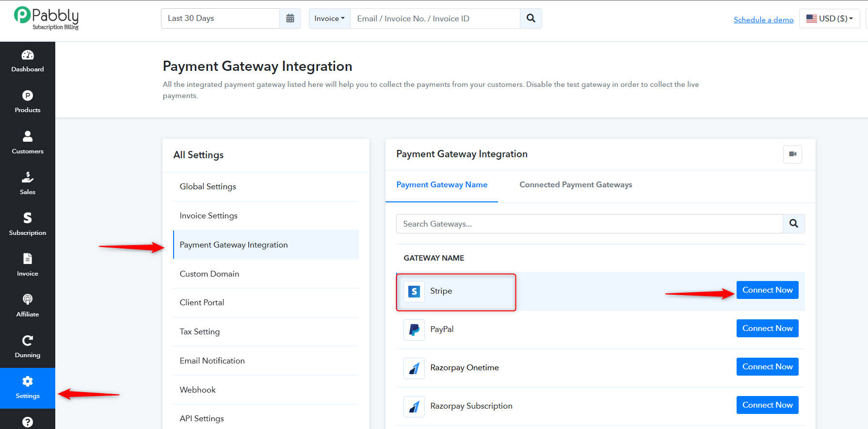Open the calendar date picker icon
Screen dimensions: 868x429
tap(290, 18)
